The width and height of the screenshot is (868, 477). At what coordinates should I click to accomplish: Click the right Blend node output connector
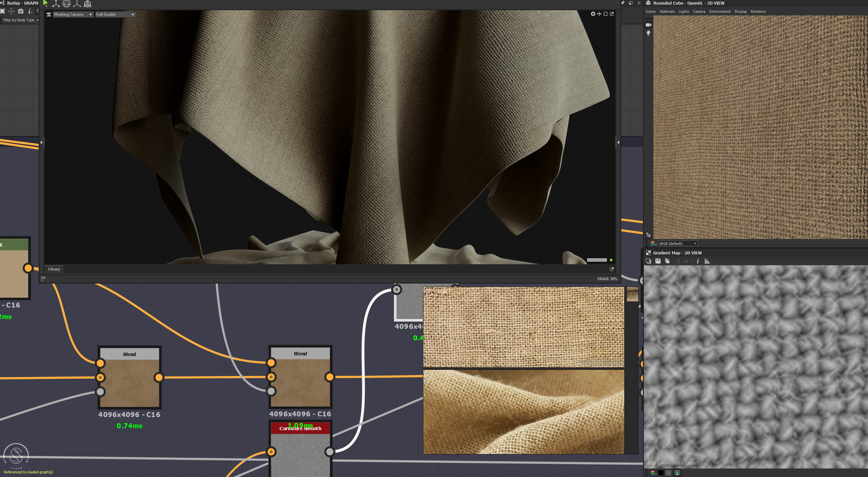[330, 377]
